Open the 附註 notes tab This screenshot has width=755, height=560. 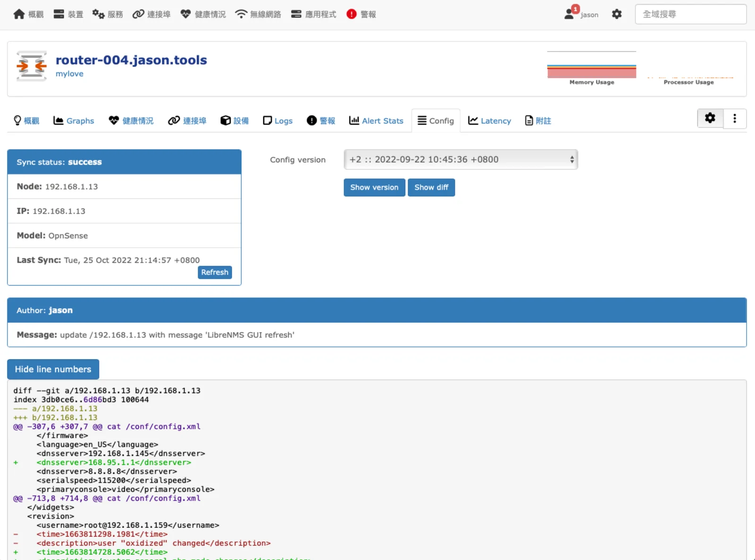coord(538,121)
